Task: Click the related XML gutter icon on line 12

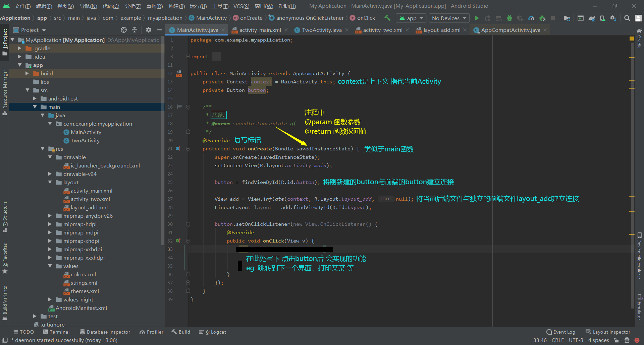Action: 179,73
